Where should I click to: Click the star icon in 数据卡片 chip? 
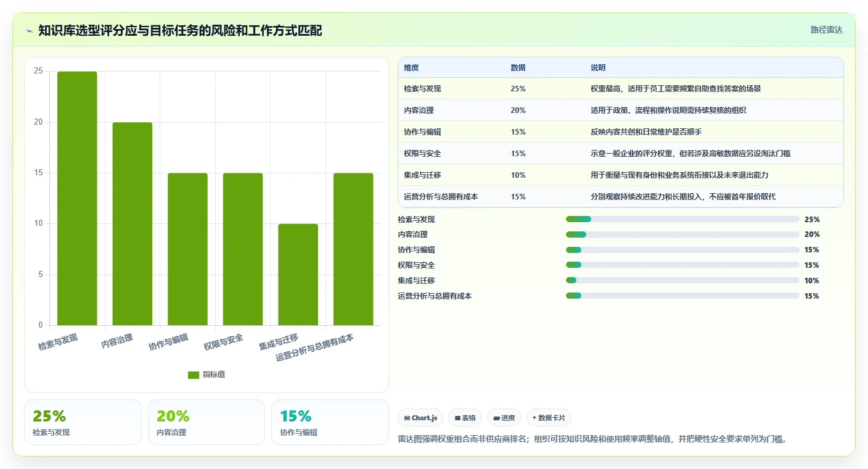[534, 418]
